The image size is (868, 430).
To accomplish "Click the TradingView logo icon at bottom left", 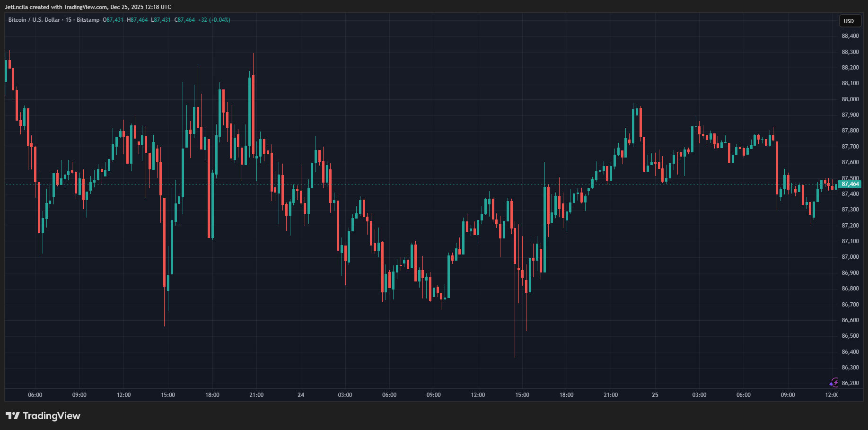I will [13, 416].
